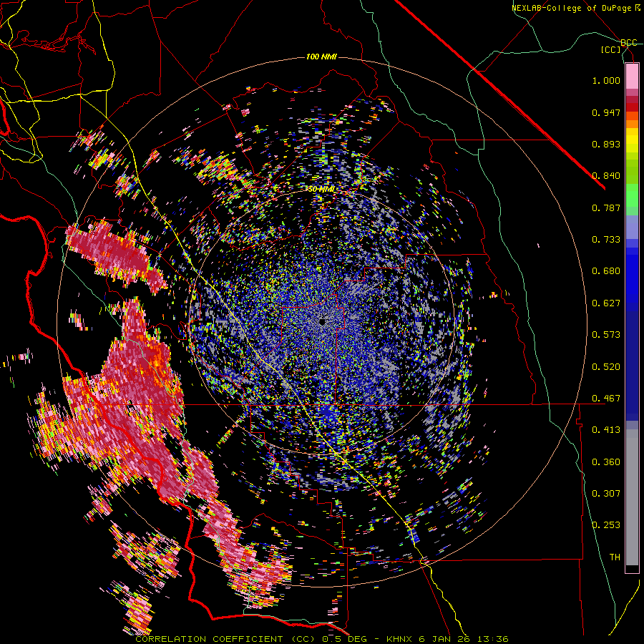Click the 0.787 scale value

click(x=606, y=208)
